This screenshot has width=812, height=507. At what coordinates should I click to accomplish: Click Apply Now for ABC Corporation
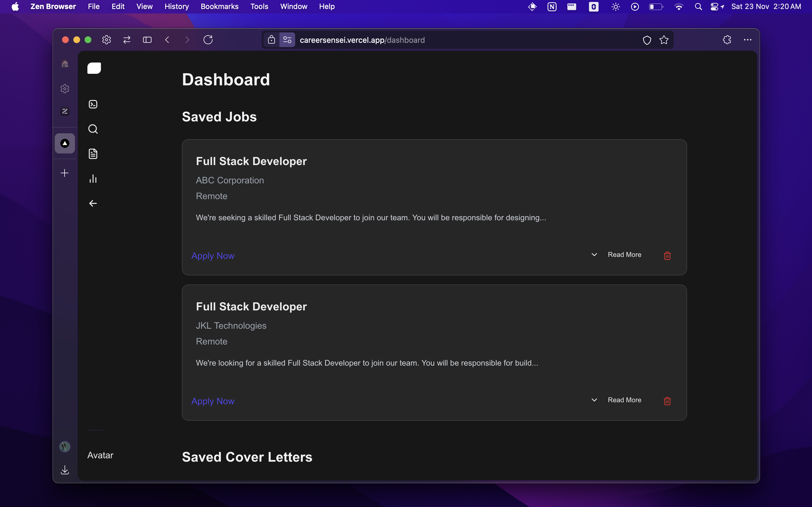[213, 255]
